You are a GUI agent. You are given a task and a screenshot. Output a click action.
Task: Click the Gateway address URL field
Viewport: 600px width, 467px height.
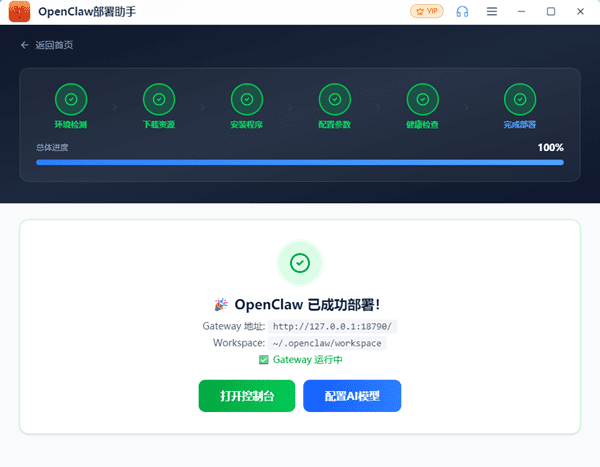333,326
